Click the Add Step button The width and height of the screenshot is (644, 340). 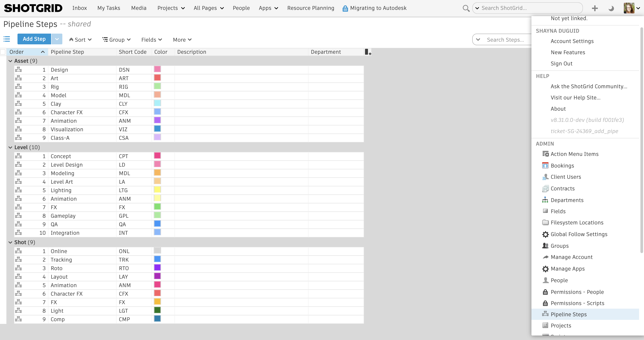coord(34,40)
